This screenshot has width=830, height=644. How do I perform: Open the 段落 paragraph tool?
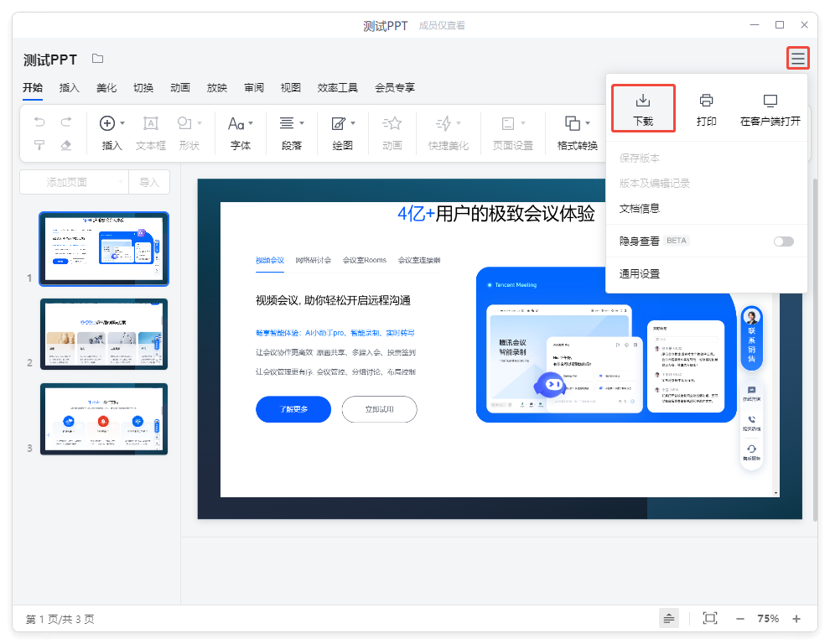click(287, 123)
